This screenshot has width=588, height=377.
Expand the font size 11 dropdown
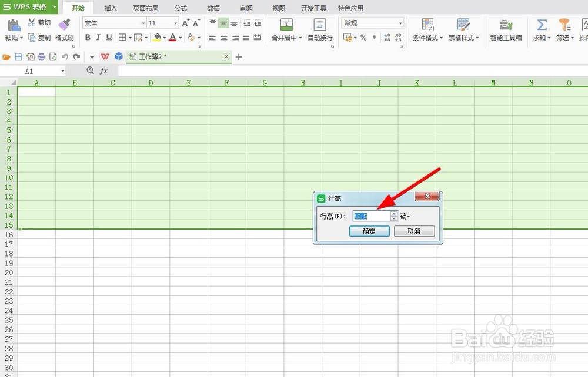click(x=175, y=23)
